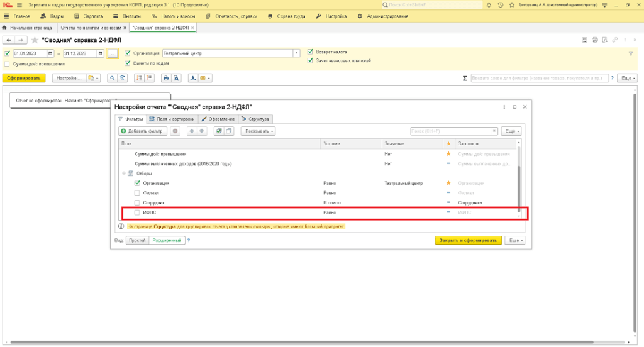This screenshot has width=644, height=347.
Task: Click the Добавить фильтр button
Action: 142,131
